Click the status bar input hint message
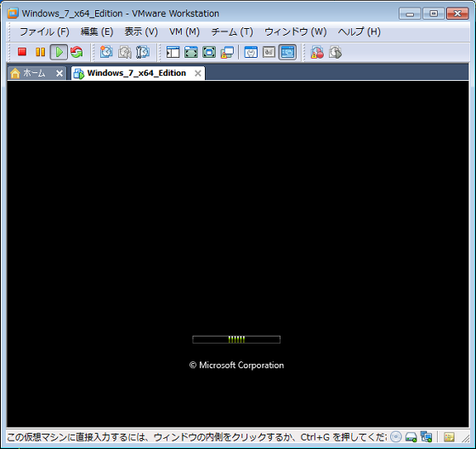 [x=196, y=437]
